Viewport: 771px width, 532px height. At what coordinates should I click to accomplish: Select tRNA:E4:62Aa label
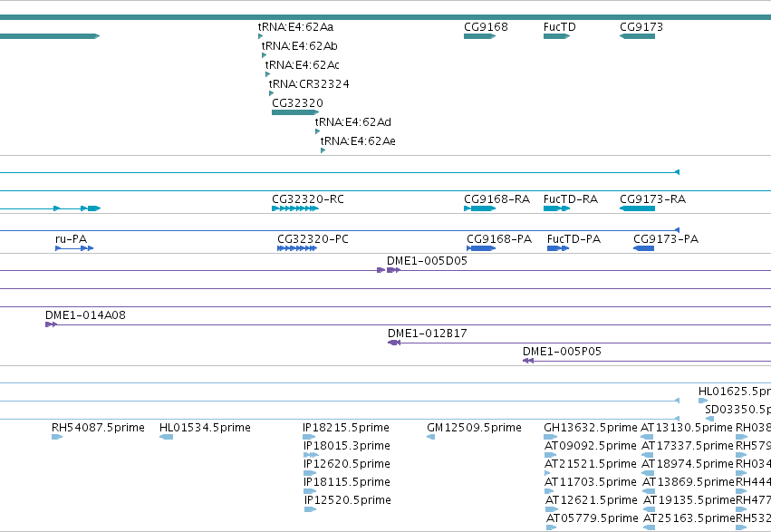295,27
